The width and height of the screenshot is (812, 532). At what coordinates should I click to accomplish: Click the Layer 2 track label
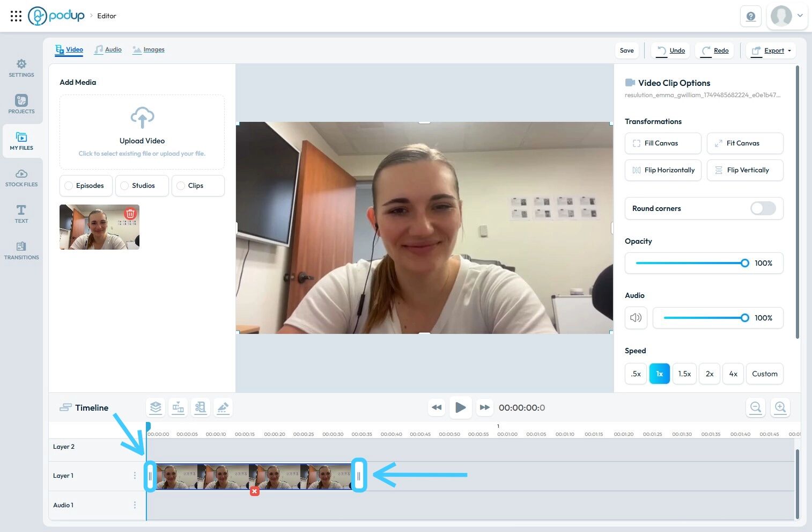pos(64,447)
